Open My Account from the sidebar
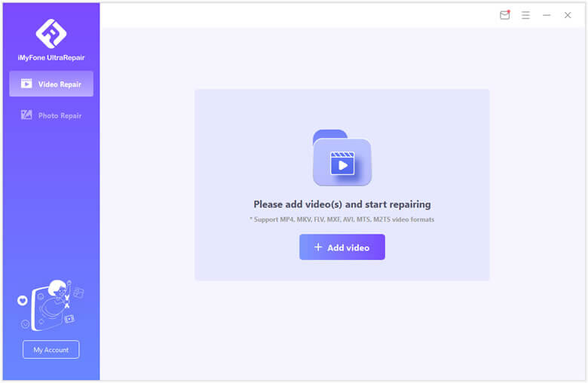The image size is (588, 383). pyautogui.click(x=51, y=350)
